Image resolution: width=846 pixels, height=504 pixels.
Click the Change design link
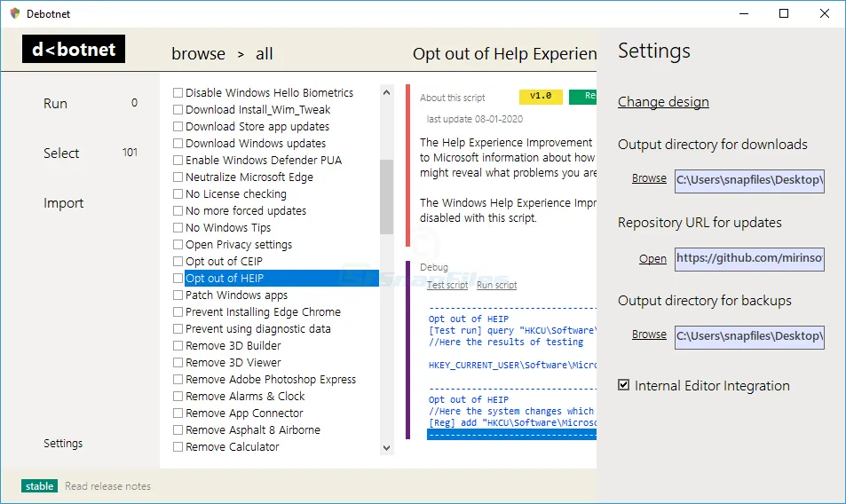pyautogui.click(x=663, y=102)
